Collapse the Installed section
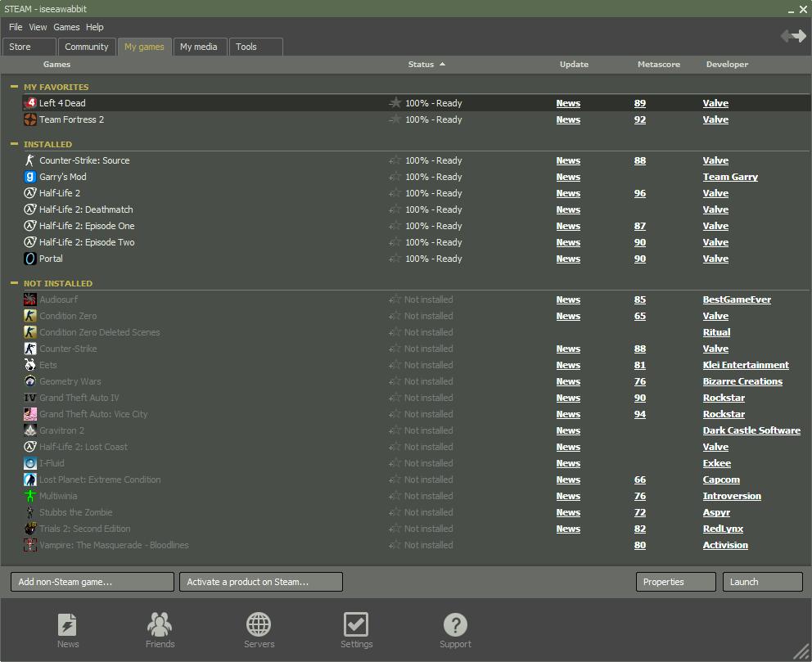 tap(14, 144)
